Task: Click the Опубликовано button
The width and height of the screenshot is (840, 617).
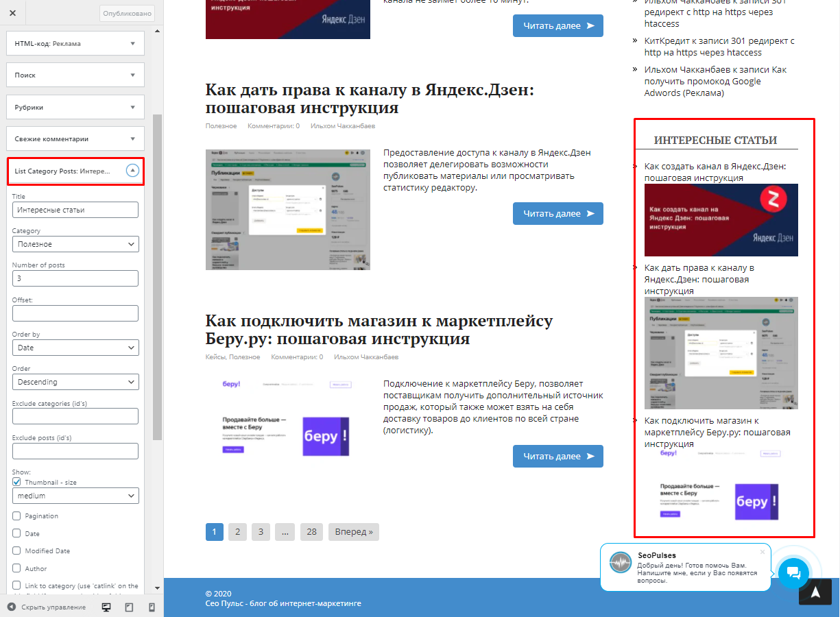Action: tap(128, 13)
